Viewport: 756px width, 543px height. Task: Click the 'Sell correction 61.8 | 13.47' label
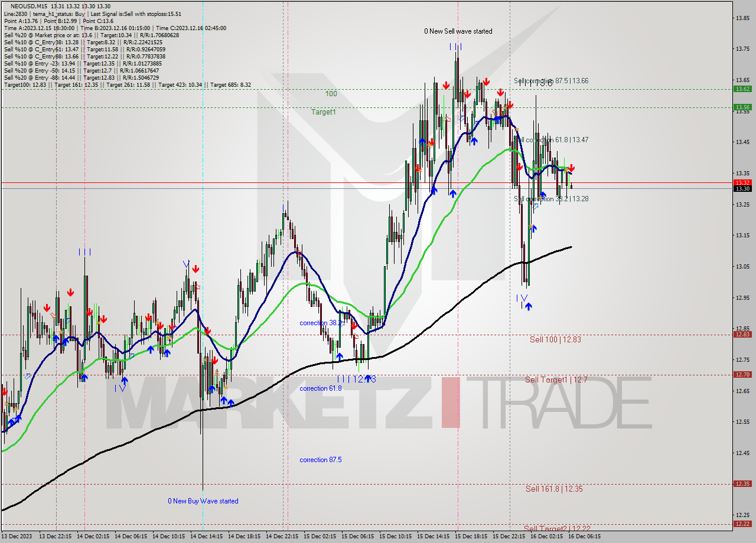click(551, 140)
